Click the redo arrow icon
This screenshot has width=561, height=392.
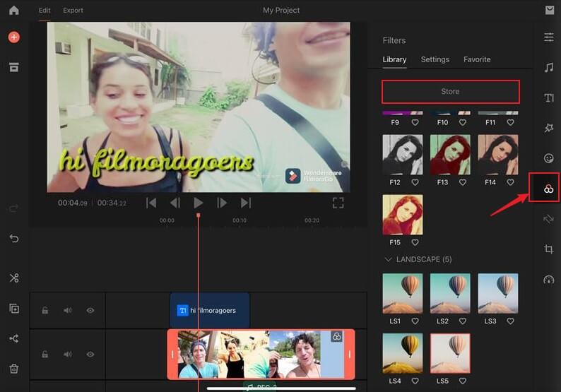pos(14,208)
